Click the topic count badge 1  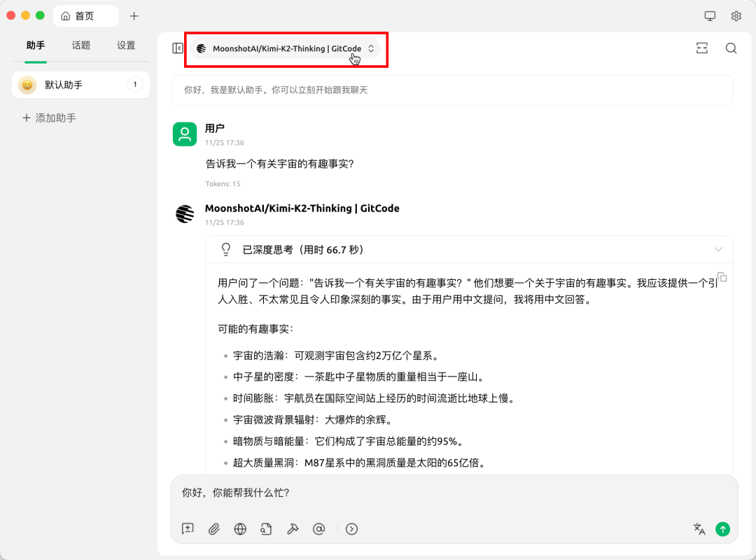pyautogui.click(x=135, y=85)
